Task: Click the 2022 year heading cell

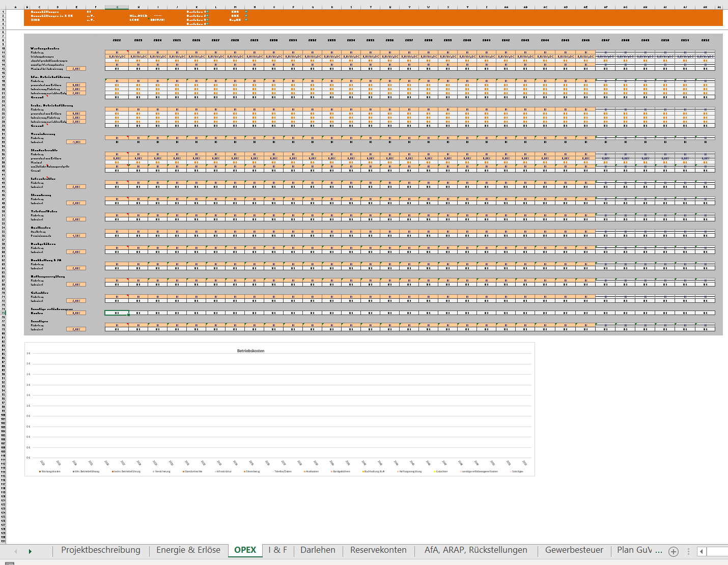Action: 117,40
